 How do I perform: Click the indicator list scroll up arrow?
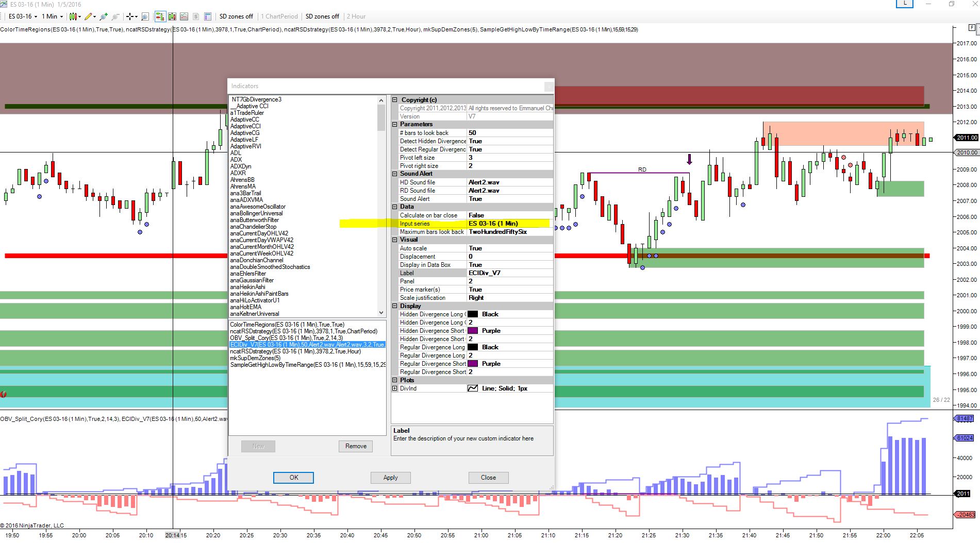coord(381,100)
